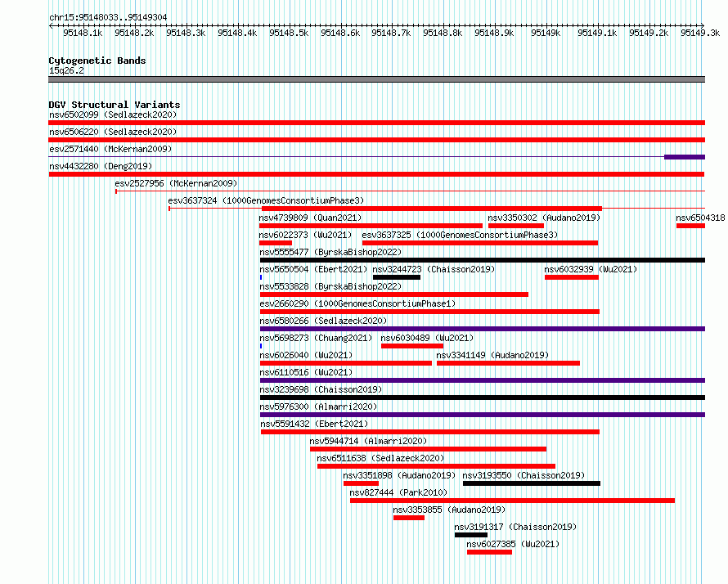Image resolution: width=728 pixels, height=584 pixels.
Task: Open nsv5555477 (ByrskaBishop2022) label
Action: [x=330, y=252]
